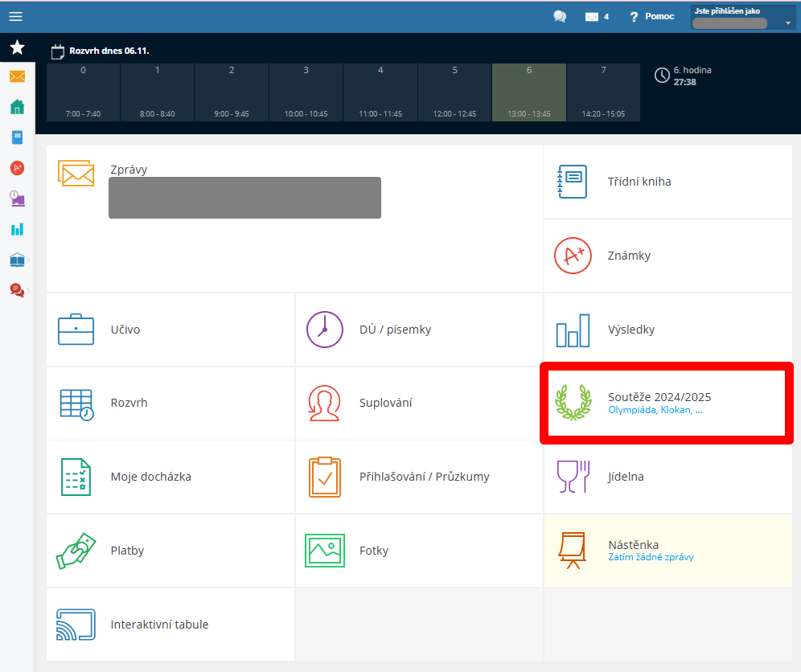
Task: Open the DÚ / písemky tile
Action: click(x=419, y=330)
